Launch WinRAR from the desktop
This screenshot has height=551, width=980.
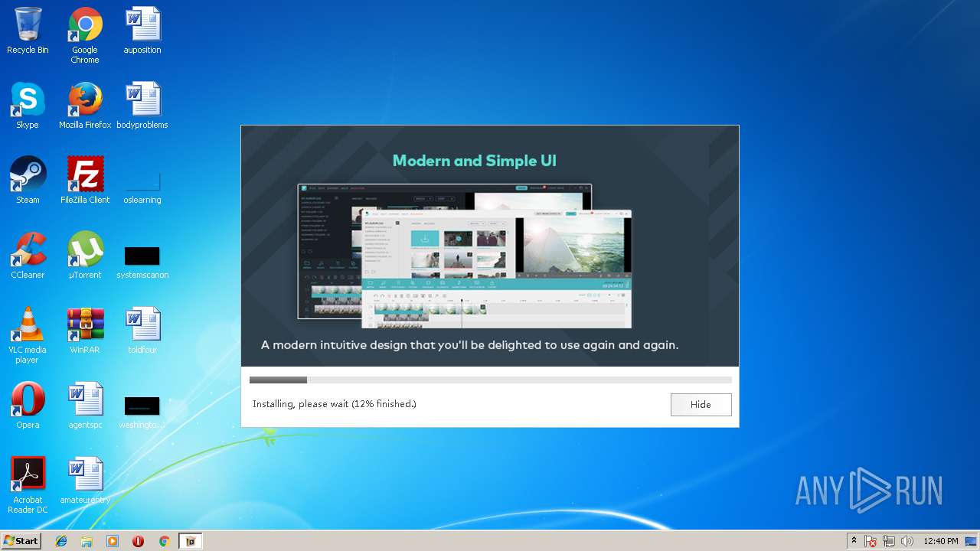[85, 331]
